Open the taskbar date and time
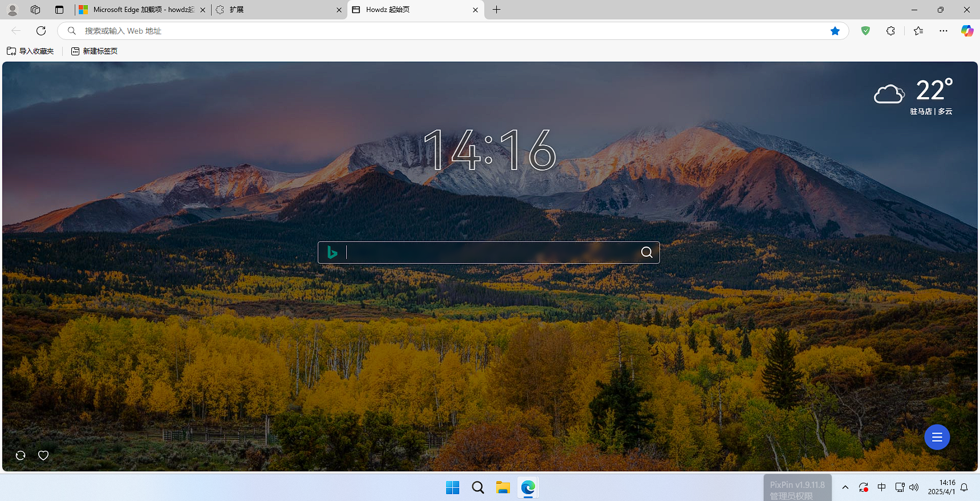Viewport: 980px width, 501px height. pyautogui.click(x=941, y=487)
